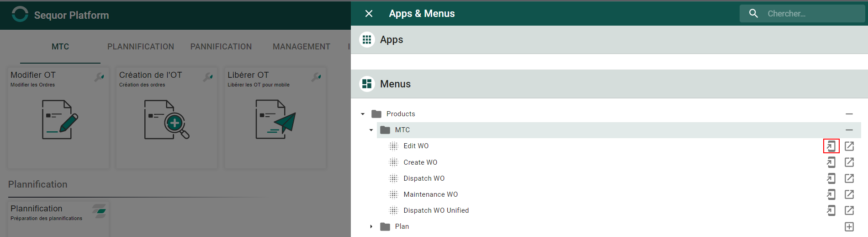This screenshot has height=237, width=868.
Task: Open the Modifier OT card
Action: click(58, 118)
